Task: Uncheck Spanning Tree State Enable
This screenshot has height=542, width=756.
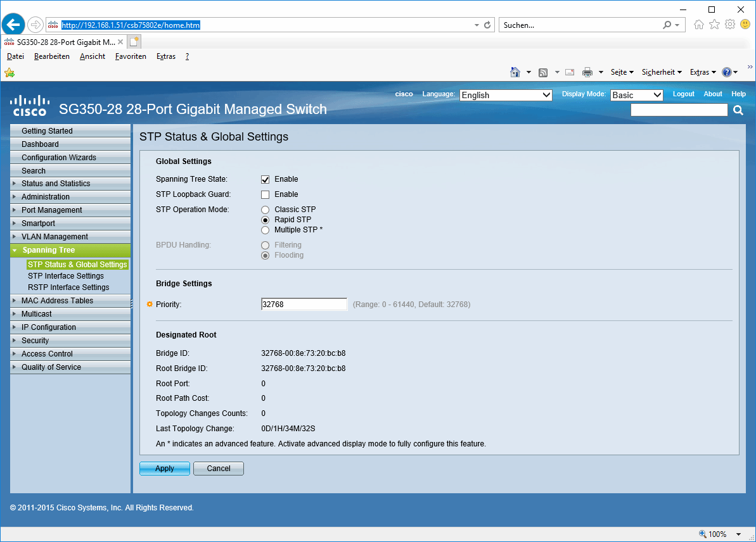Action: click(x=265, y=179)
